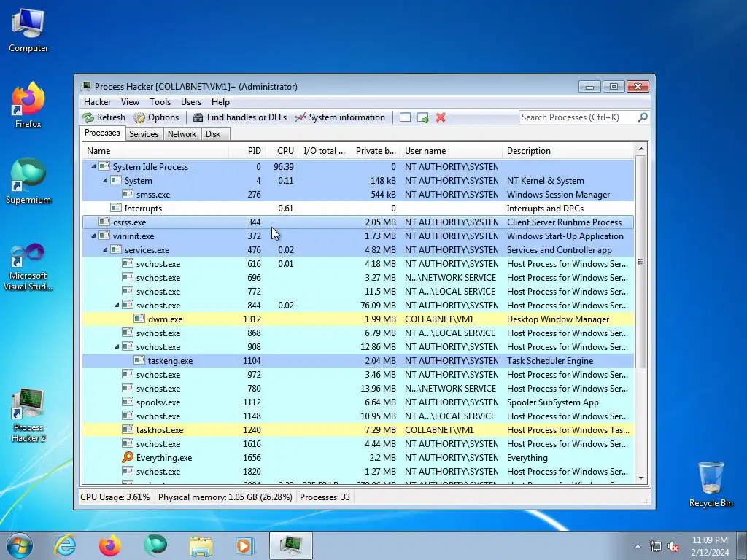Click the taskhost.exe process icon

pos(127,429)
